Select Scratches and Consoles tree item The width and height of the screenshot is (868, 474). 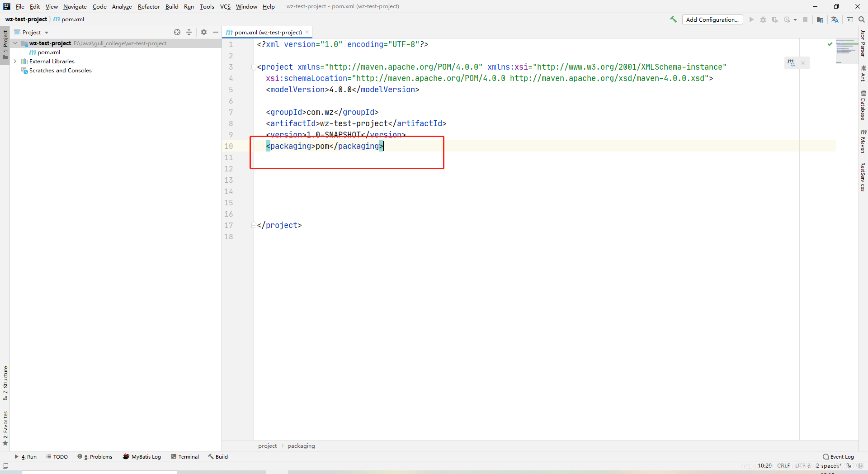click(x=57, y=71)
